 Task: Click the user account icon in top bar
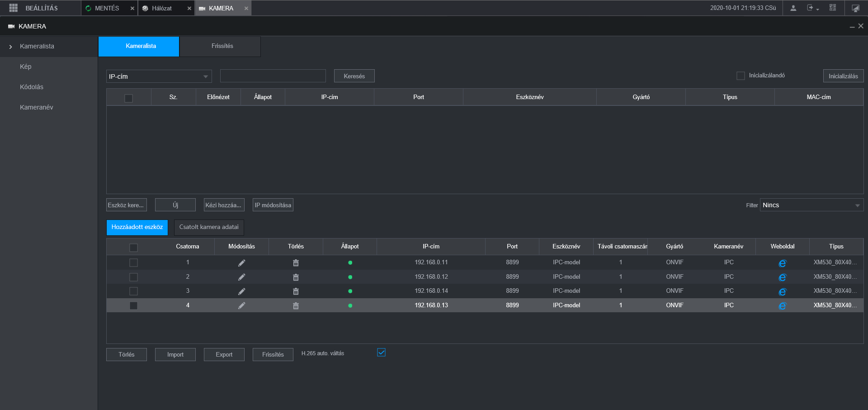(793, 8)
